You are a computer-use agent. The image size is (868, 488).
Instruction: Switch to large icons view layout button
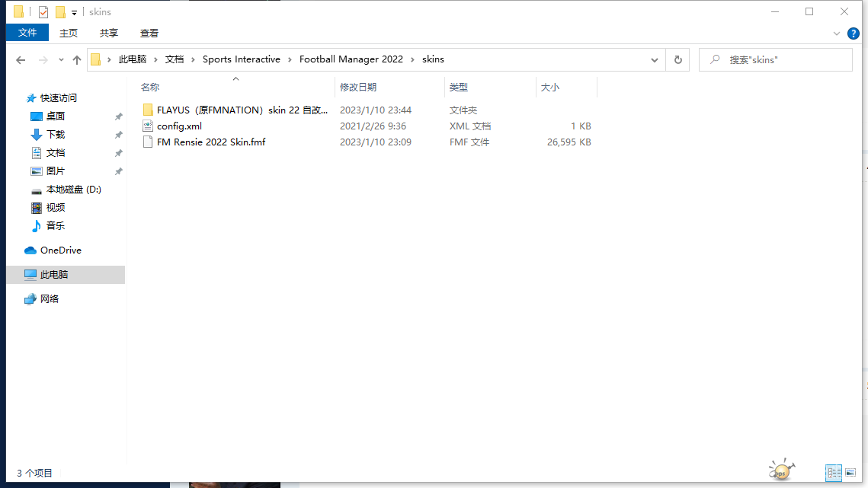[850, 473]
